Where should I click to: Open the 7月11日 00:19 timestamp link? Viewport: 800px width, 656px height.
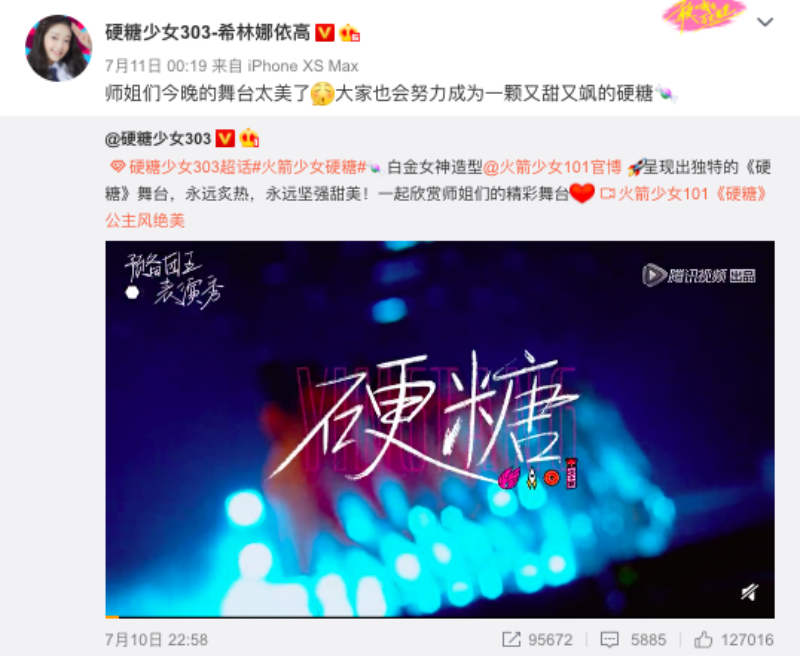(156, 66)
